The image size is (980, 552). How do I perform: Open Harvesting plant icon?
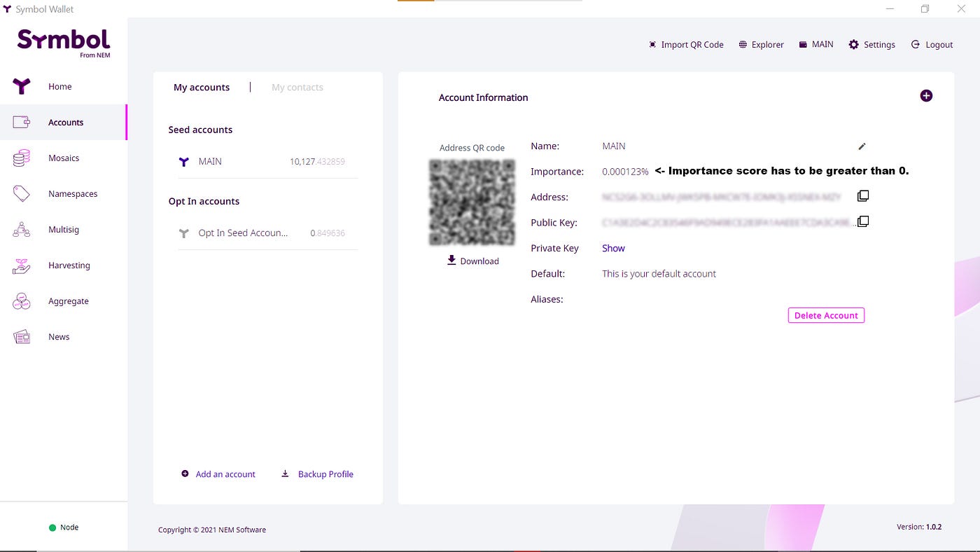22,265
